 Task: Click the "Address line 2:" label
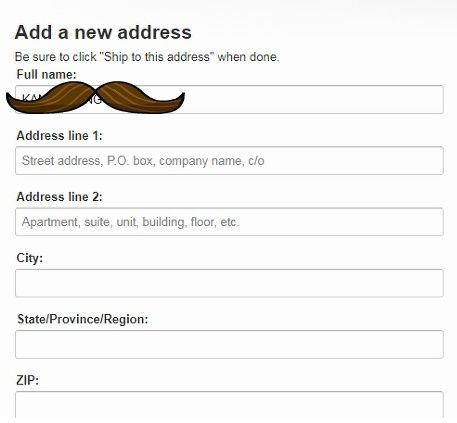click(59, 197)
